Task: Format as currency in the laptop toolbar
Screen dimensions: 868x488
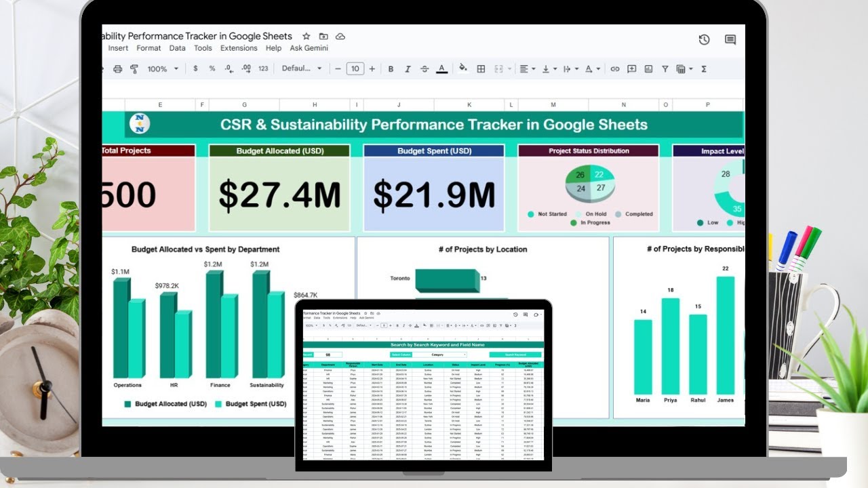Action: click(x=196, y=68)
